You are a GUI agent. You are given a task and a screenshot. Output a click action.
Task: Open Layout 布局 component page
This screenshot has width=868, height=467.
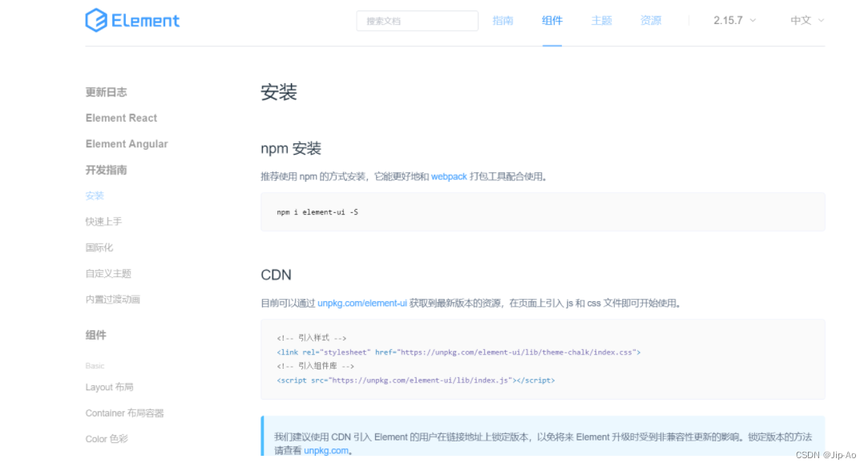(110, 388)
